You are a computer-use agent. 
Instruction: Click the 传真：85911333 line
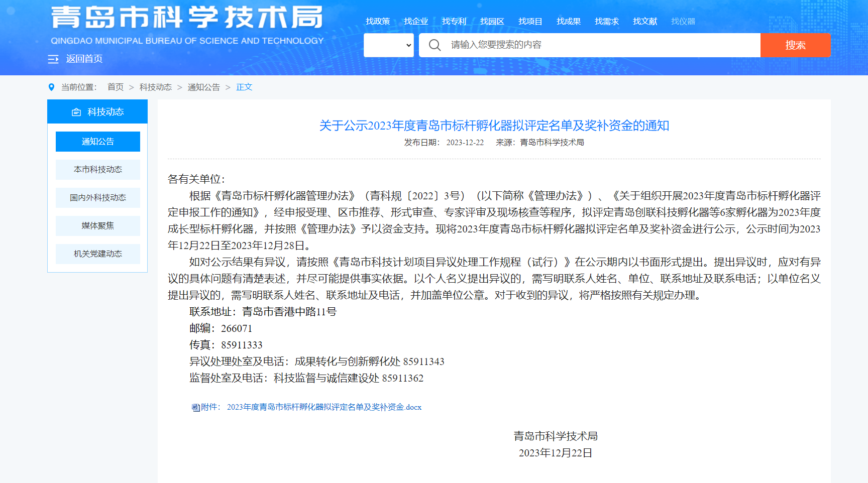(226, 345)
